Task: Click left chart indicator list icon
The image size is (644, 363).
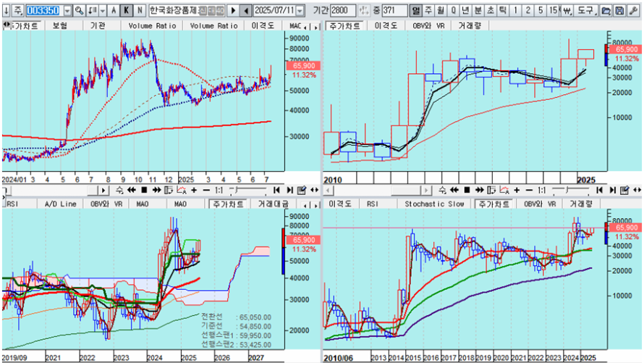Action: [169, 190]
